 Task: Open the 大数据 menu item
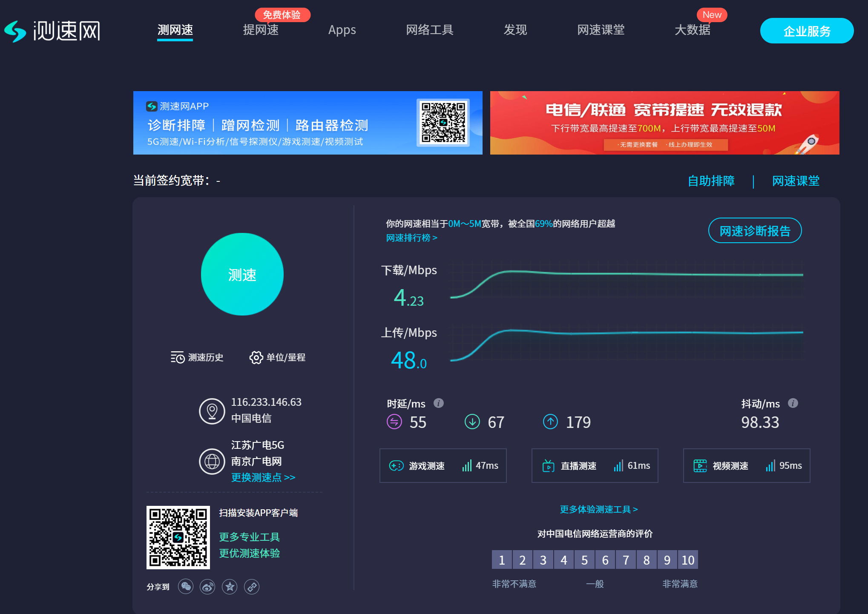pyautogui.click(x=693, y=30)
